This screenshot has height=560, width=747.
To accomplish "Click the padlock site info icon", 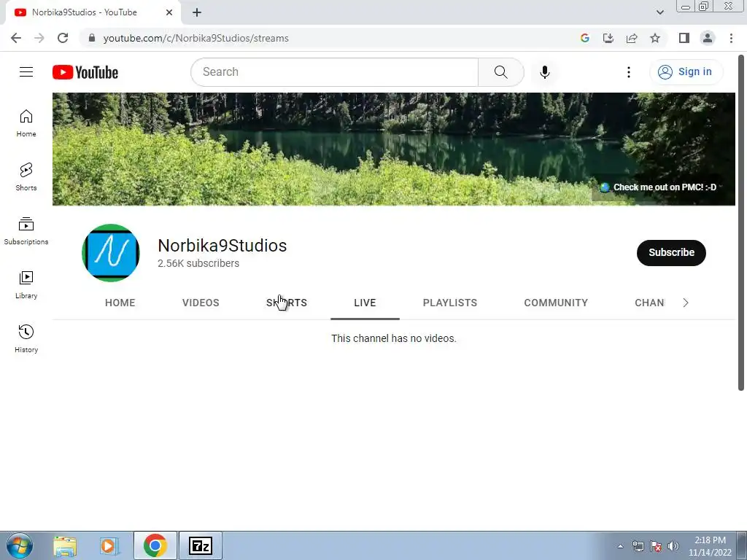I will coord(92,38).
